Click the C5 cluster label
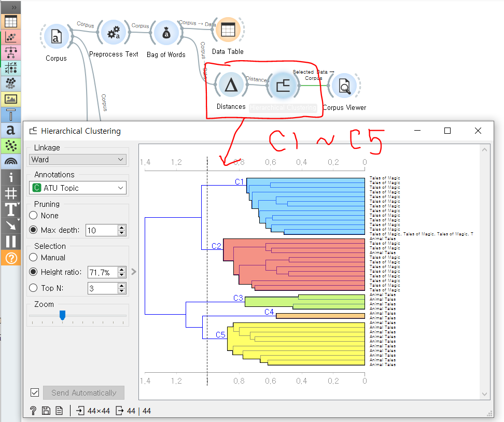This screenshot has height=422, width=504. coord(220,334)
